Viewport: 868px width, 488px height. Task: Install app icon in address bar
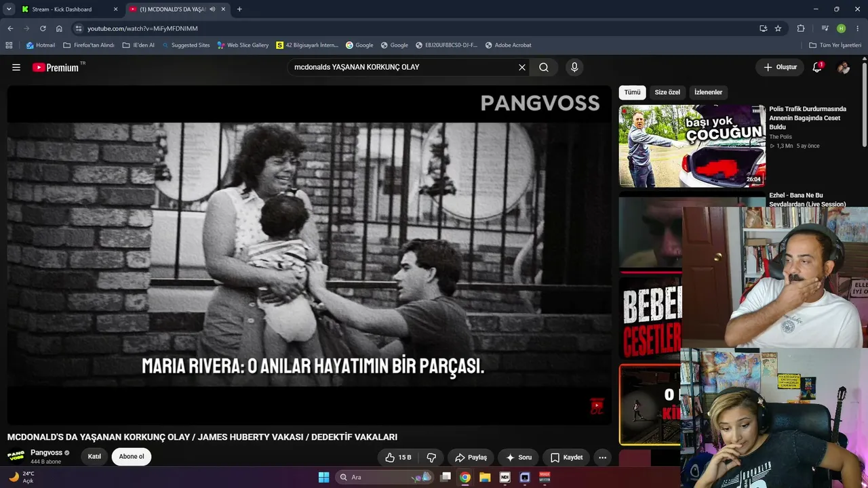(x=764, y=28)
